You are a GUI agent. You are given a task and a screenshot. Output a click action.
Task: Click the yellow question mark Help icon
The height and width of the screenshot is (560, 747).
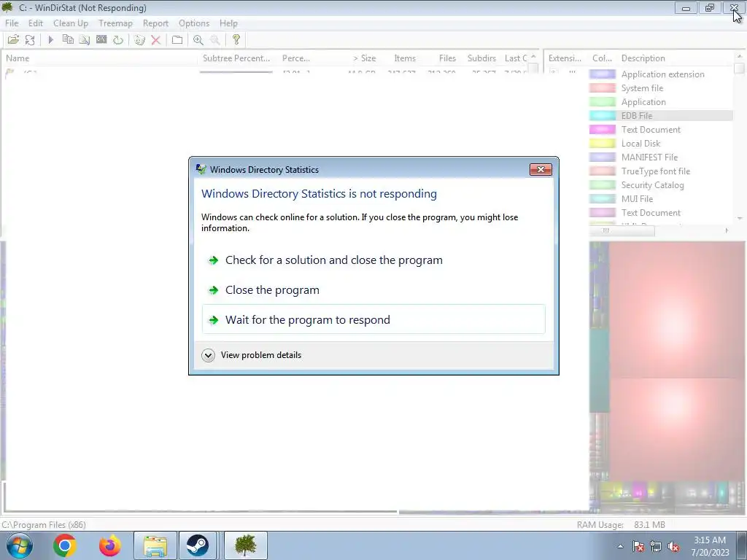(236, 40)
